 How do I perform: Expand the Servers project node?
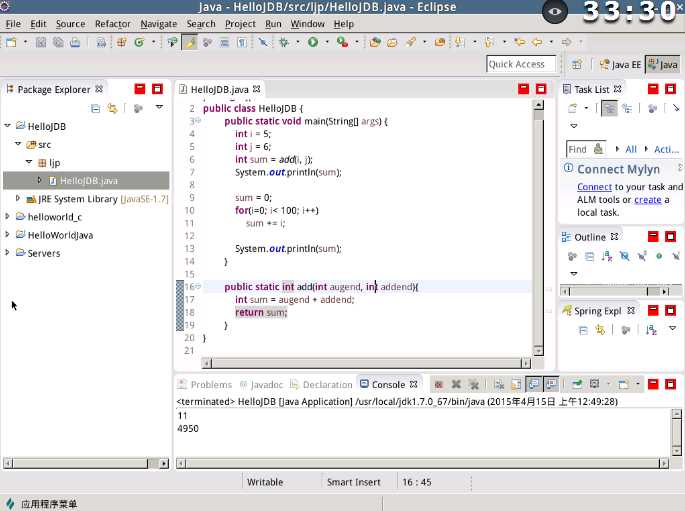[7, 252]
